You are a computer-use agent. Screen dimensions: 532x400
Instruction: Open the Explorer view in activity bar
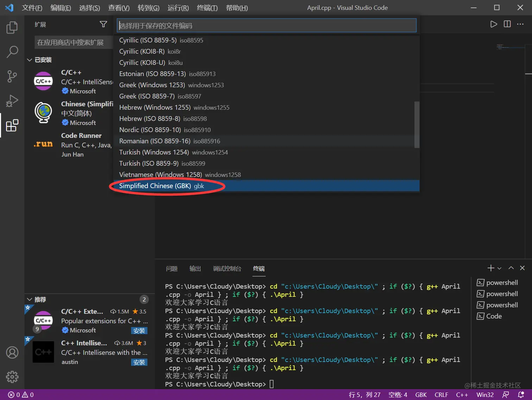(12, 27)
